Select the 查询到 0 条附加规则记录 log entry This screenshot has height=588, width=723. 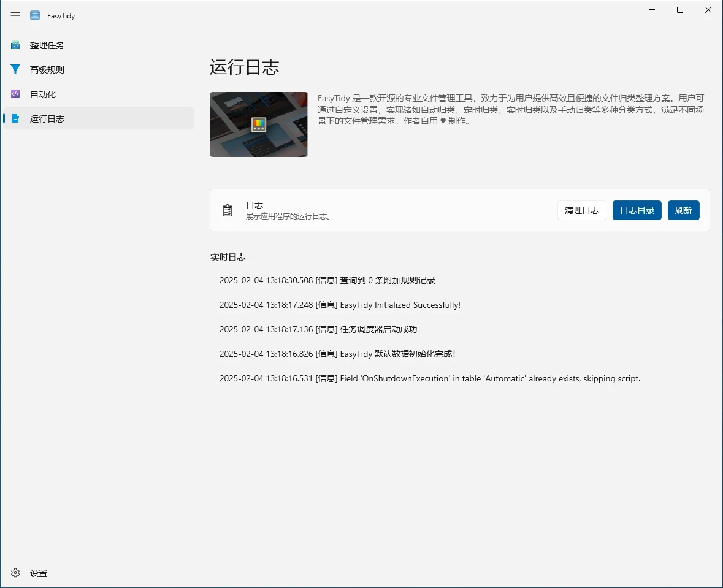tap(327, 280)
